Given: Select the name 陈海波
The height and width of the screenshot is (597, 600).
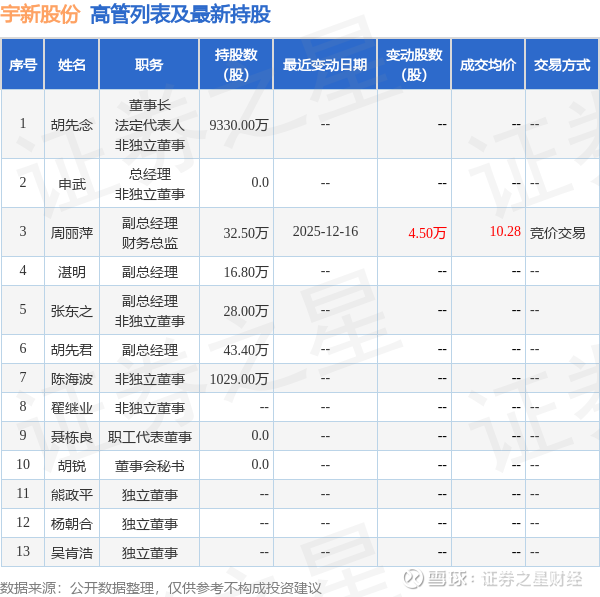Looking at the screenshot, I should pyautogui.click(x=72, y=379).
